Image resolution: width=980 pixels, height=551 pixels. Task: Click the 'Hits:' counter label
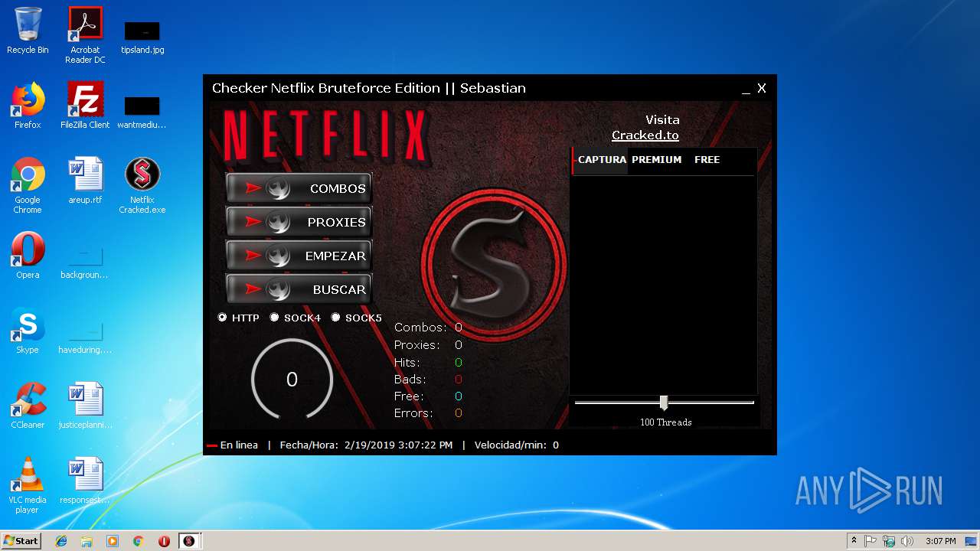tap(407, 363)
